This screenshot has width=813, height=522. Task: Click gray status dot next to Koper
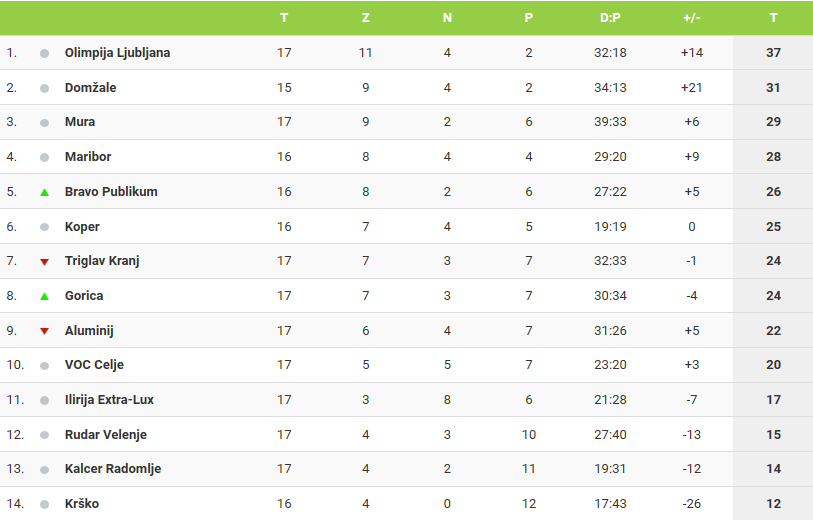tap(45, 227)
